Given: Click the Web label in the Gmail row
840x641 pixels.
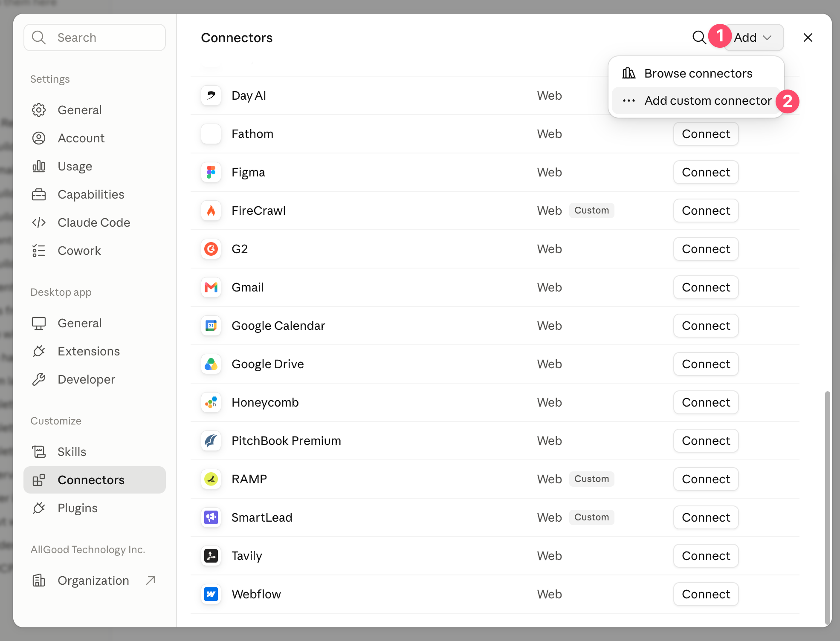Looking at the screenshot, I should 549,287.
